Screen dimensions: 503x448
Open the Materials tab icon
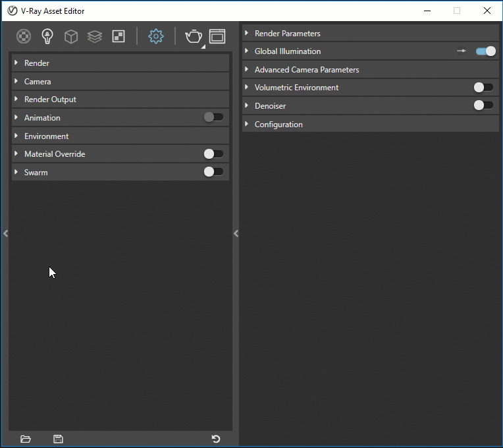[24, 36]
